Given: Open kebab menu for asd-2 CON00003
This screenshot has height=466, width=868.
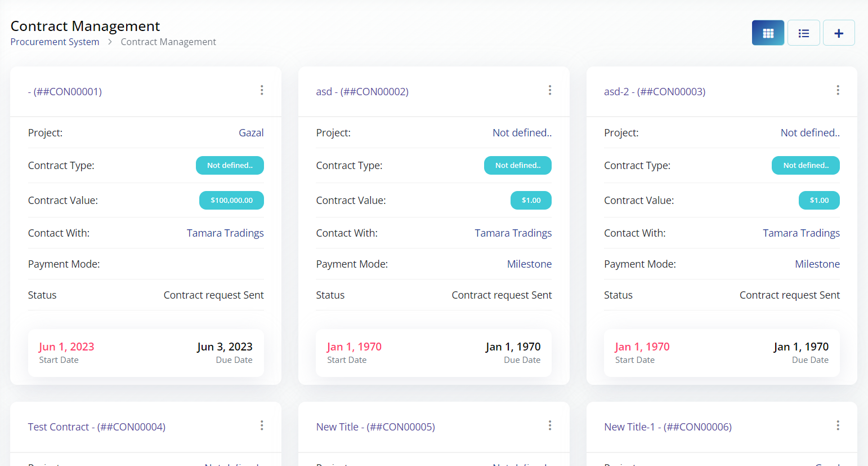Looking at the screenshot, I should click(838, 90).
